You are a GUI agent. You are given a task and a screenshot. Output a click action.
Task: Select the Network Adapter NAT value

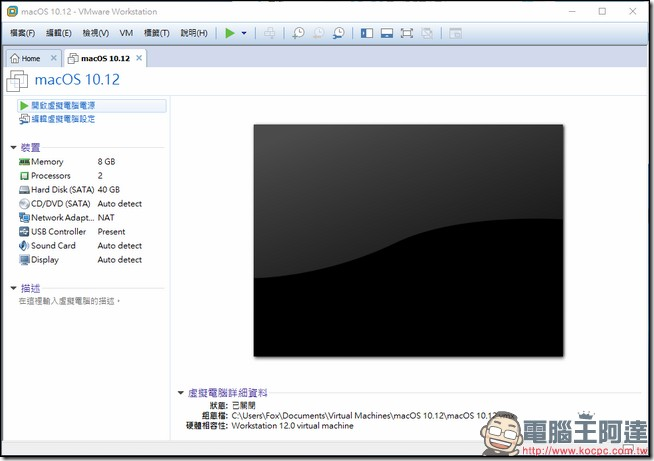pos(106,217)
